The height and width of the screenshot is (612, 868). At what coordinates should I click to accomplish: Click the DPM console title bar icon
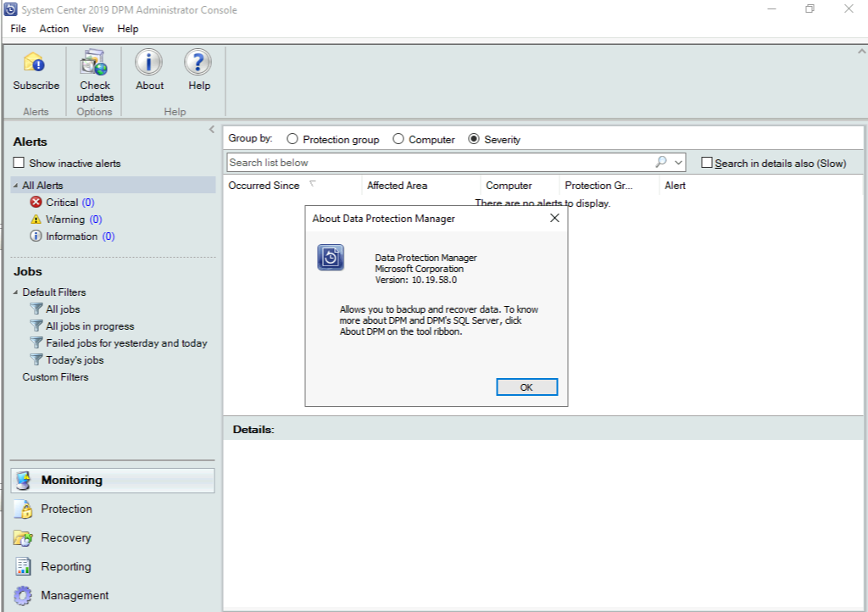click(x=10, y=9)
